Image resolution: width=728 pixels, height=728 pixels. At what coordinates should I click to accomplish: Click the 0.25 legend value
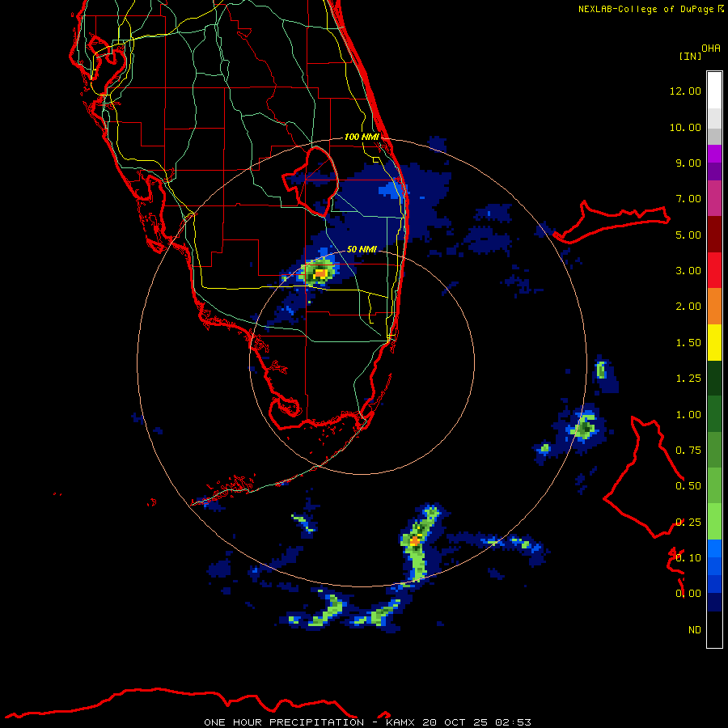688,523
